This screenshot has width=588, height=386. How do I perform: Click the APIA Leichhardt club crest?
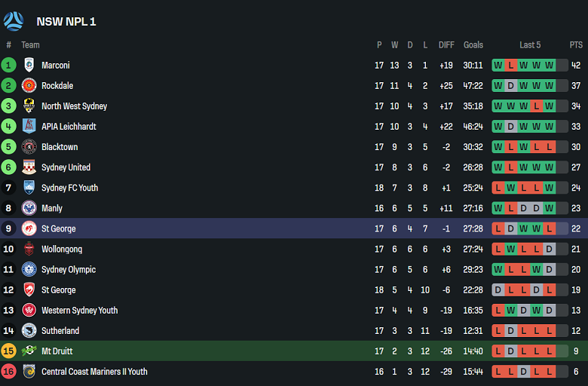[x=29, y=127]
